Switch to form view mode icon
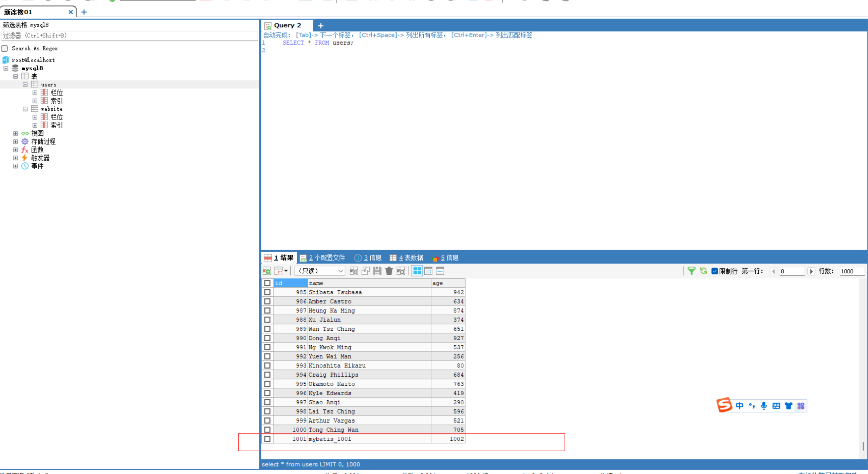The image size is (868, 474). [x=428, y=271]
